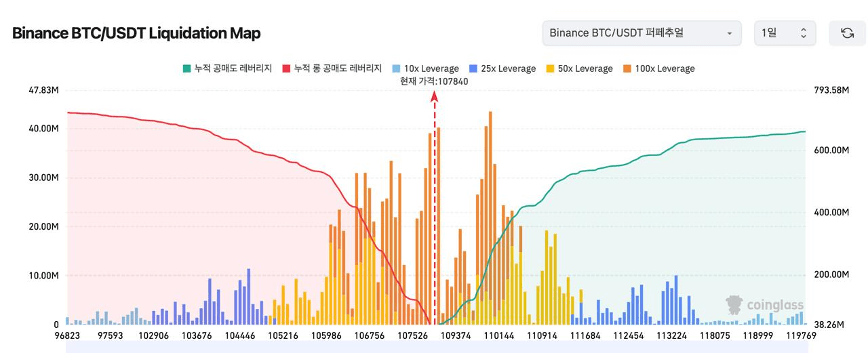Click the dropdown arrow in exchange pair selector

pos(729,33)
